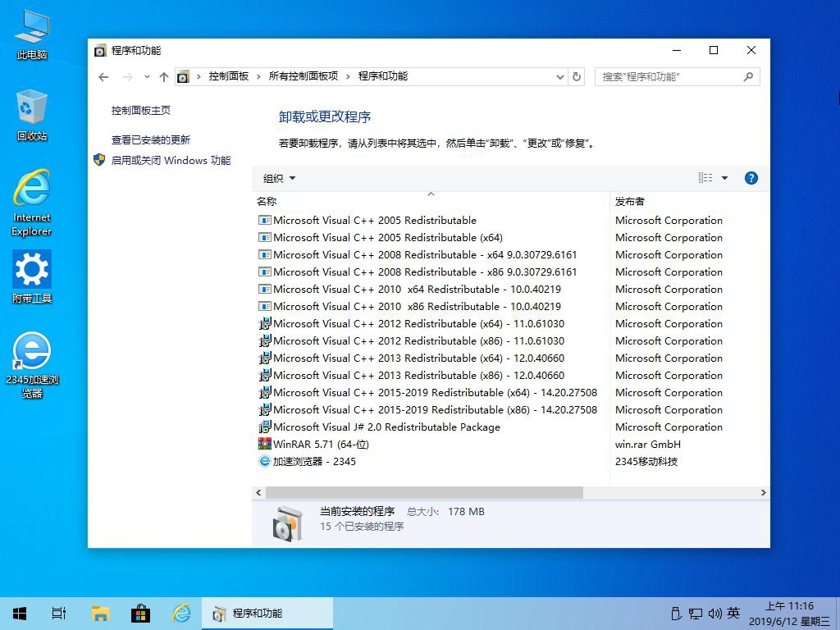Click the volume icon in system tray
Viewport: 840px width, 630px height.
[714, 614]
